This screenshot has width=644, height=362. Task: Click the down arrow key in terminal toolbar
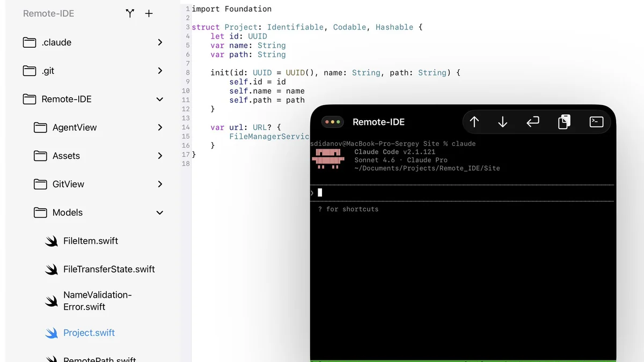tap(503, 122)
